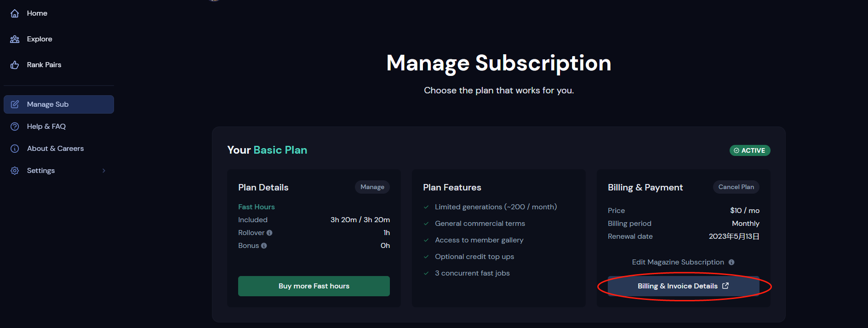Click the Help & FAQ question mark icon
Screen dimensions: 868x328
click(x=15, y=127)
